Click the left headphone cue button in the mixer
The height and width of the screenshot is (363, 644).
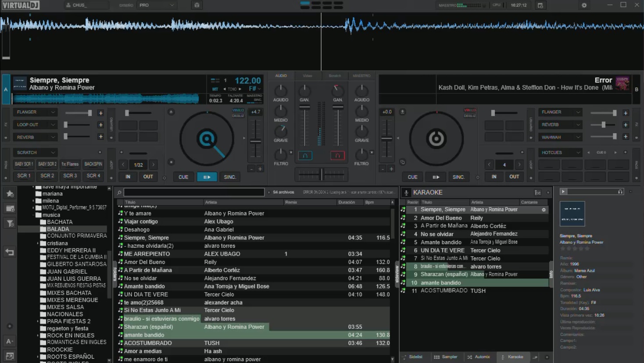(x=305, y=155)
